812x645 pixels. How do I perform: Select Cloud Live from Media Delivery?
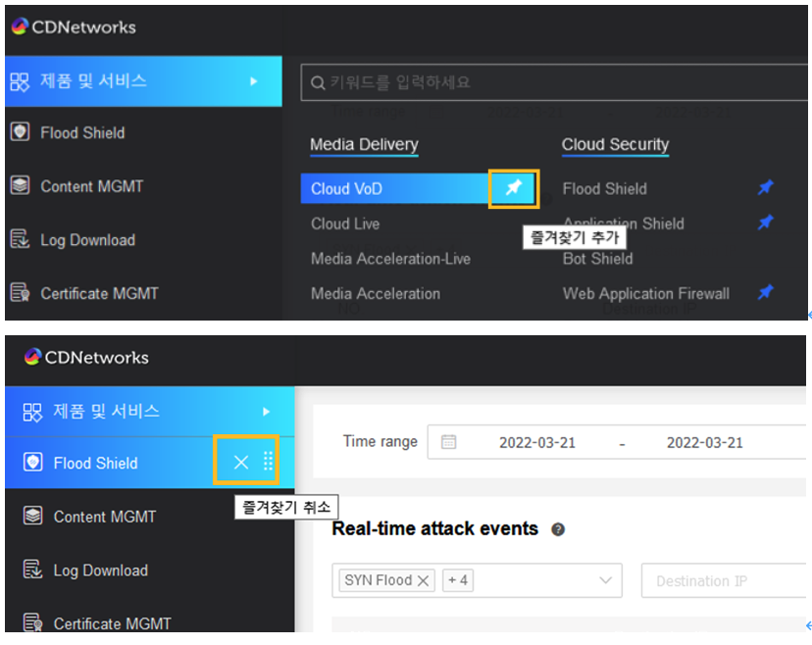coord(345,223)
